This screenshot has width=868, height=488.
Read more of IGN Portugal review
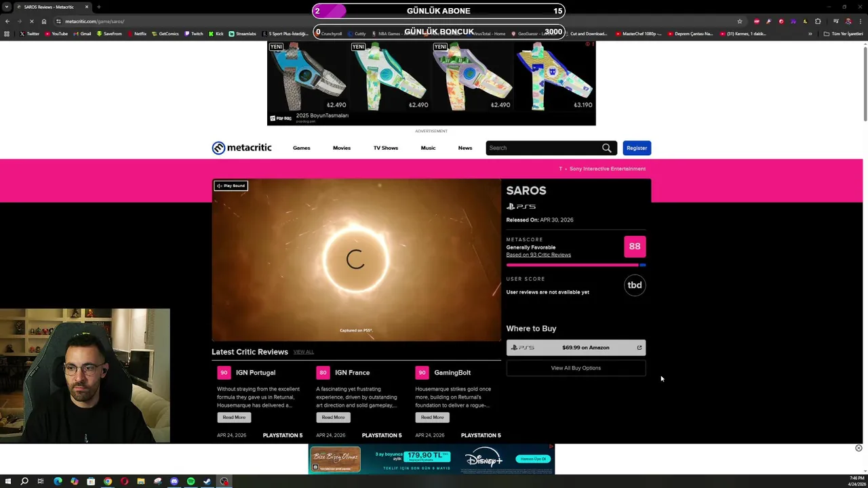coord(234,418)
